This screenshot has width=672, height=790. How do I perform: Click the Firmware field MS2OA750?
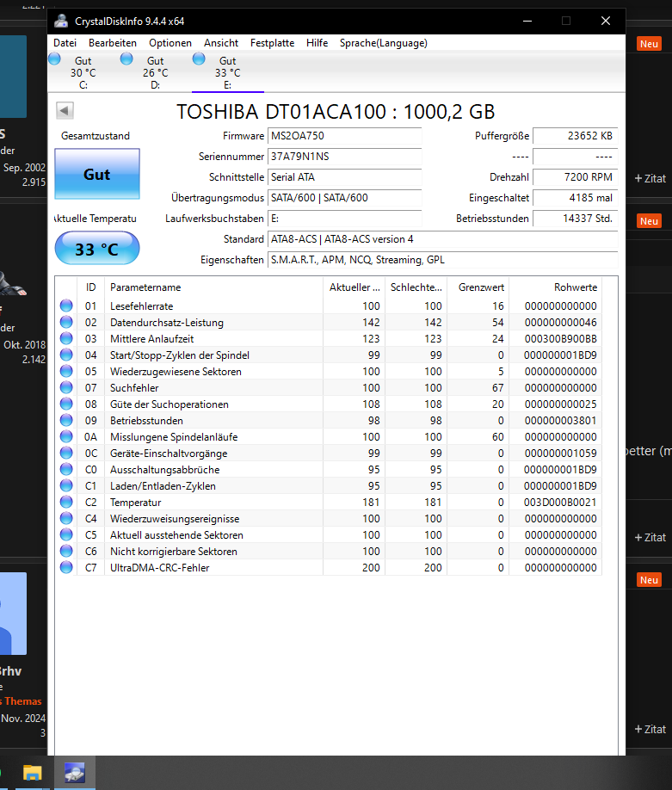point(344,136)
